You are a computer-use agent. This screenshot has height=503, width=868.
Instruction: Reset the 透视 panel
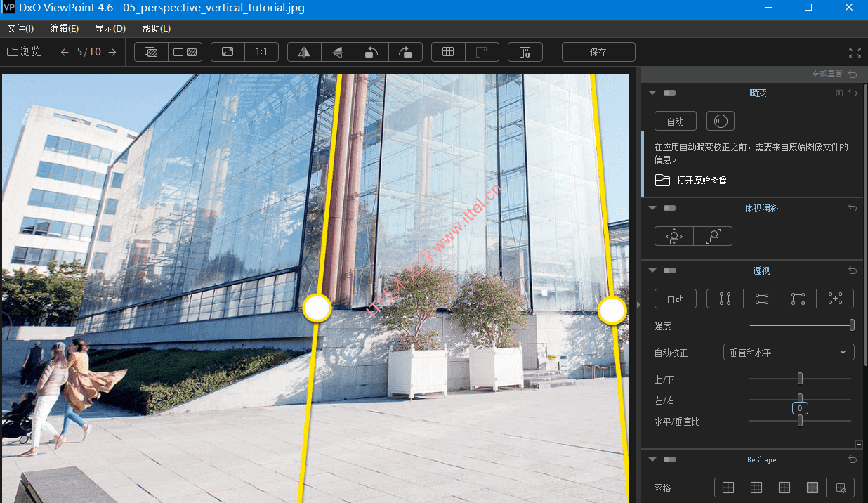[x=853, y=270]
